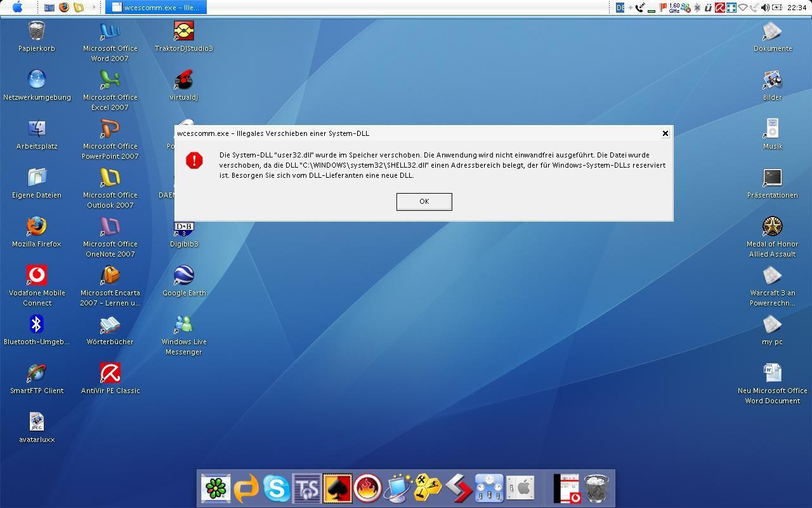
Task: Select the Musik iPod desktop icon
Action: click(x=772, y=135)
